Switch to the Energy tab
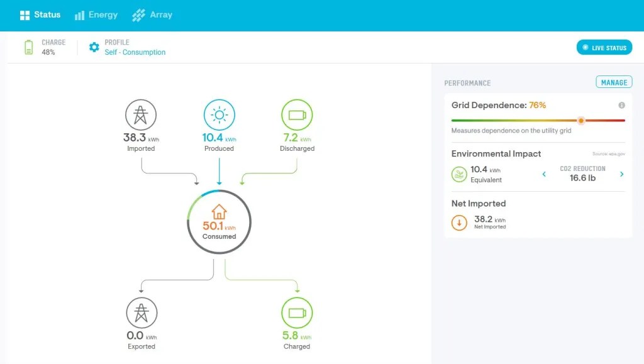This screenshot has height=364, width=644. (x=96, y=15)
